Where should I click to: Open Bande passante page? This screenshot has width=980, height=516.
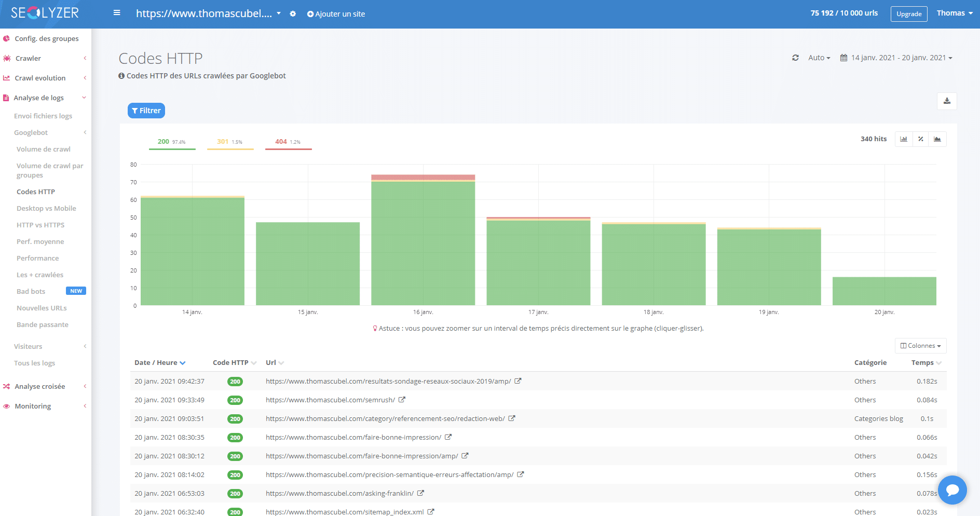43,324
